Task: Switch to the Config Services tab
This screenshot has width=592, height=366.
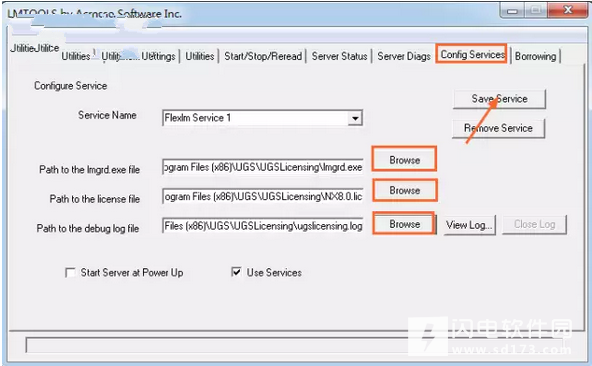Action: point(472,55)
